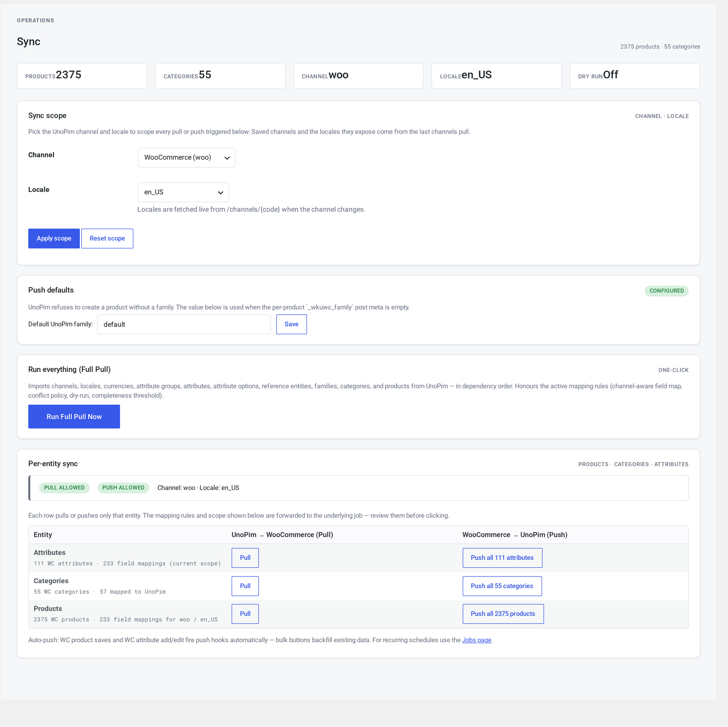Viewport: 728px width, 727px height.
Task: Push all 2375 products
Action: pos(503,614)
